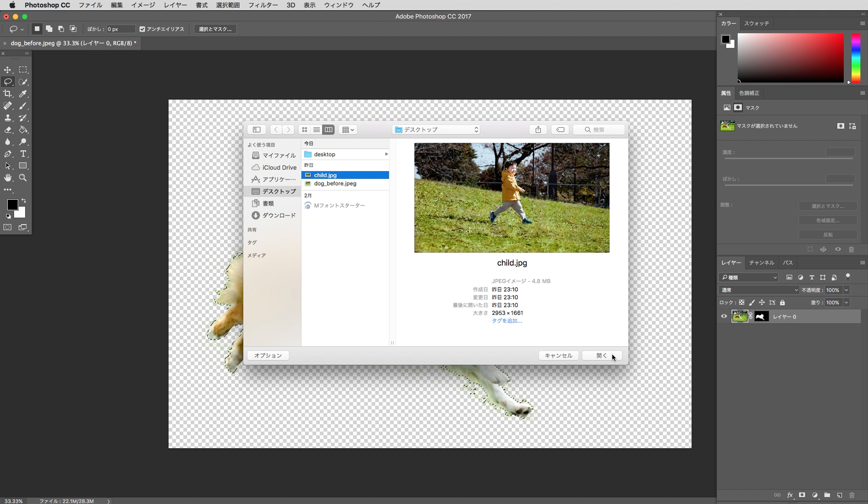Viewport: 868px width, 504px height.
Task: Select the Blur tool
Action: (8, 142)
